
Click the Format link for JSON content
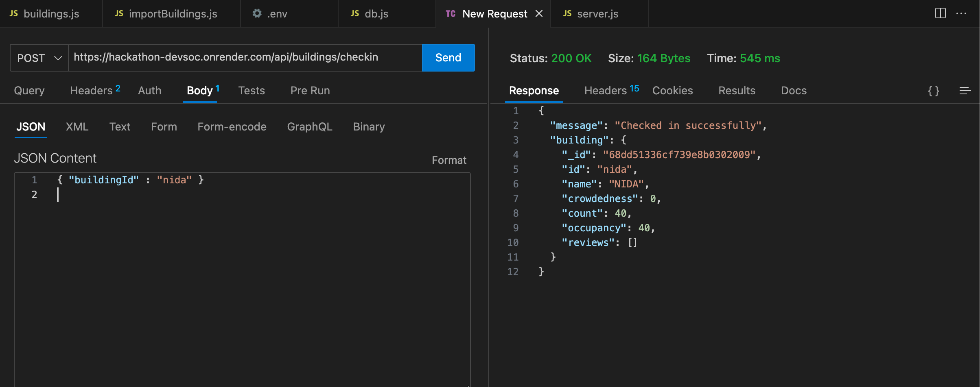[x=449, y=160]
